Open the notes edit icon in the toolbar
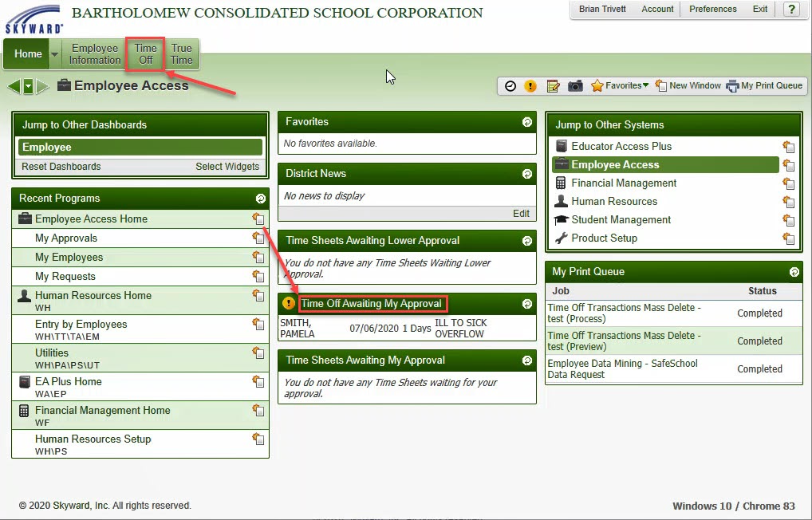The image size is (812, 520). tap(553, 85)
